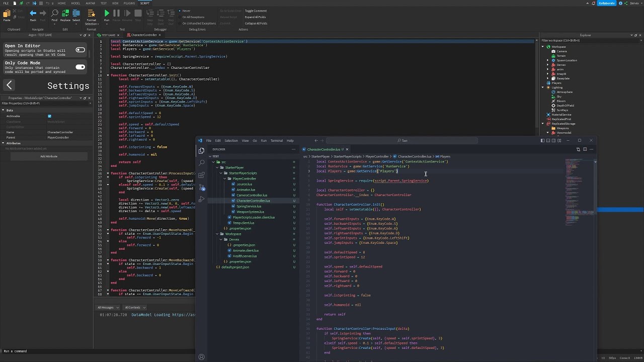Click the Run play button in the ribbon
The height and width of the screenshot is (362, 644).
tap(107, 14)
